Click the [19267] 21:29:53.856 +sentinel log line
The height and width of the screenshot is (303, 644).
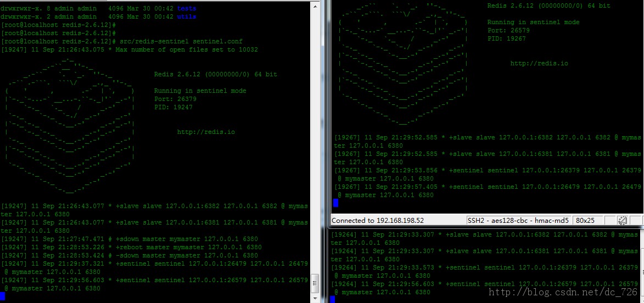click(x=488, y=174)
